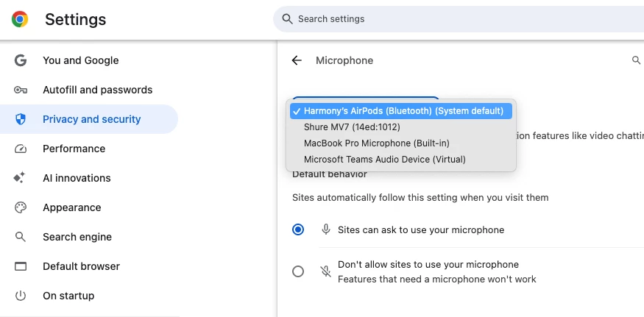Select Sites can ask to use your microphone
The image size is (644, 317).
(x=298, y=229)
